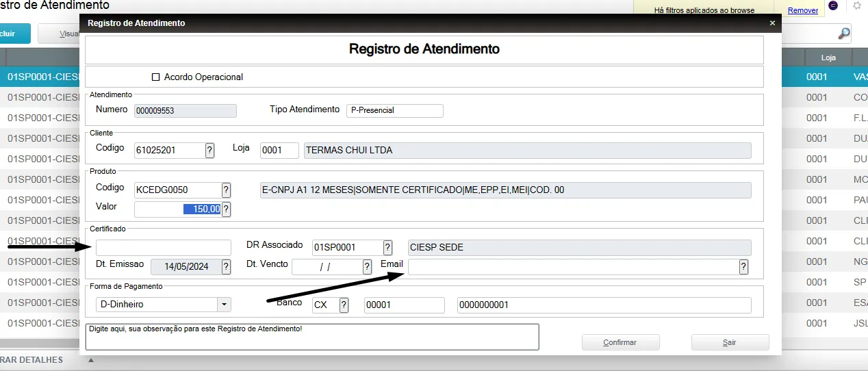Click the magnifier search icon
This screenshot has height=371, width=868.
844,34
